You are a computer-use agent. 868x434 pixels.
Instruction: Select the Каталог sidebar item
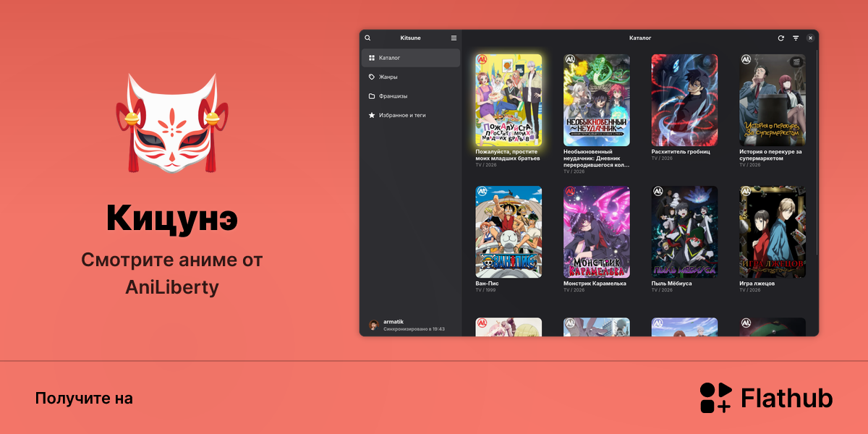pos(411,58)
